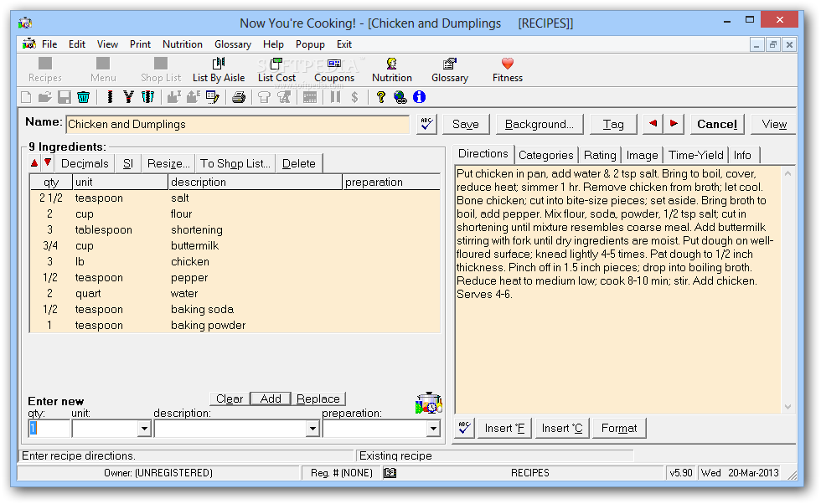The image size is (821, 504).
Task: Open the Nutrition menu
Action: (183, 44)
